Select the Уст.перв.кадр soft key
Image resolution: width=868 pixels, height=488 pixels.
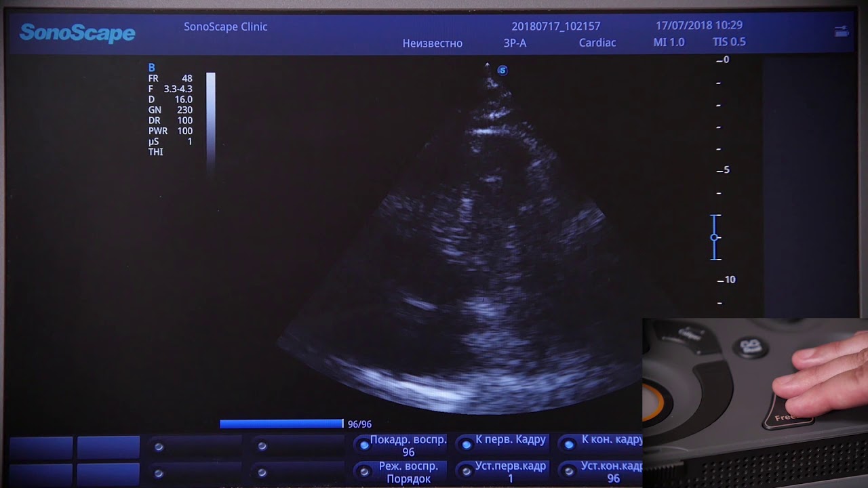point(503,472)
